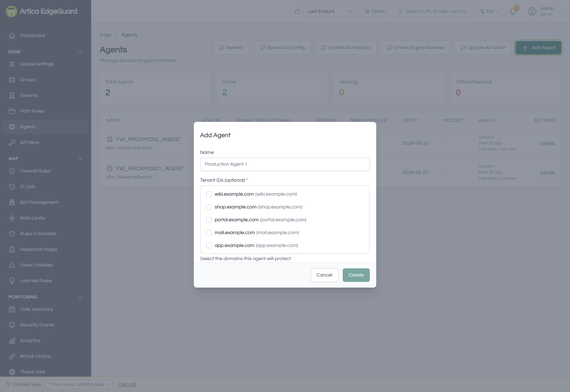Click the calendar icon beside time range

pos(297,11)
